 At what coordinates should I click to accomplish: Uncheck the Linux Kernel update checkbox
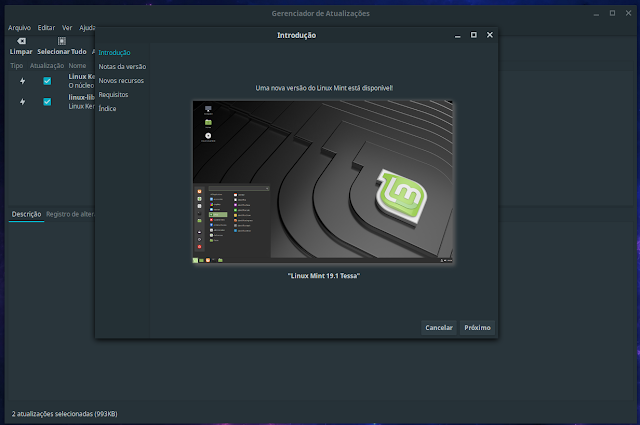click(x=47, y=81)
